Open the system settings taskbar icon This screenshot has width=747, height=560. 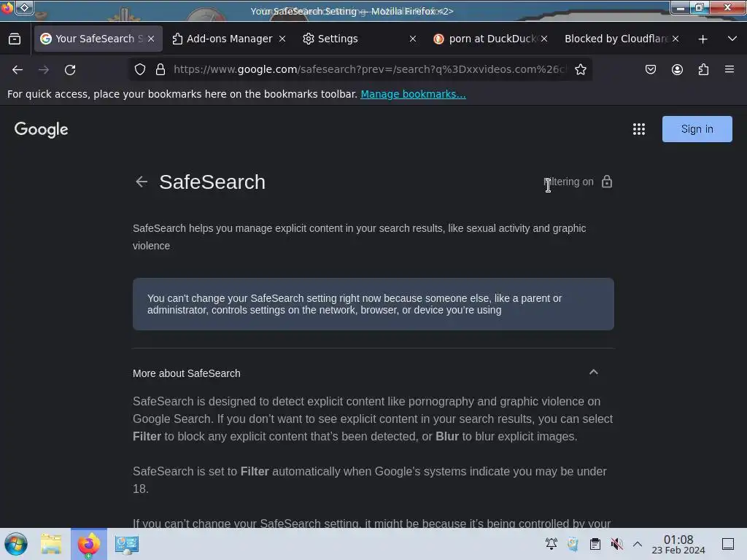point(127,544)
